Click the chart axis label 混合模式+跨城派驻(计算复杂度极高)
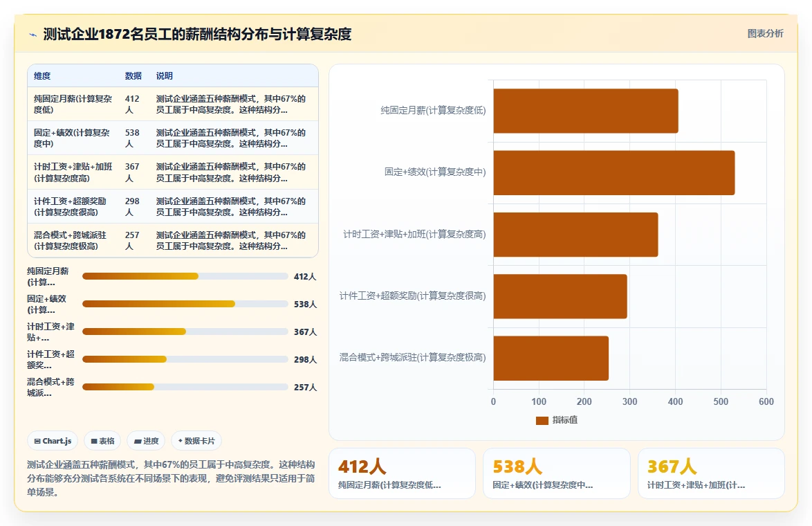Viewport: 812px width, 526px height. coord(413,358)
